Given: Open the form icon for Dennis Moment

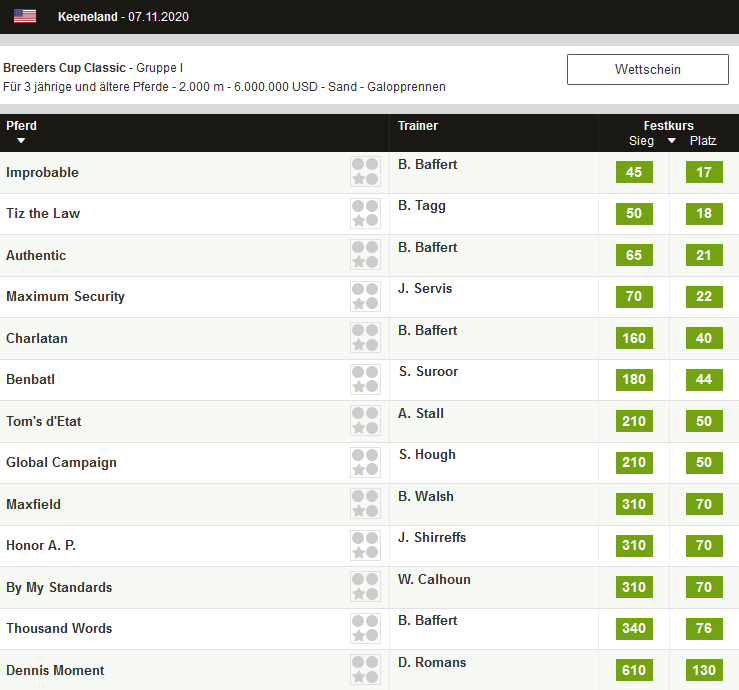Looking at the screenshot, I should 365,670.
